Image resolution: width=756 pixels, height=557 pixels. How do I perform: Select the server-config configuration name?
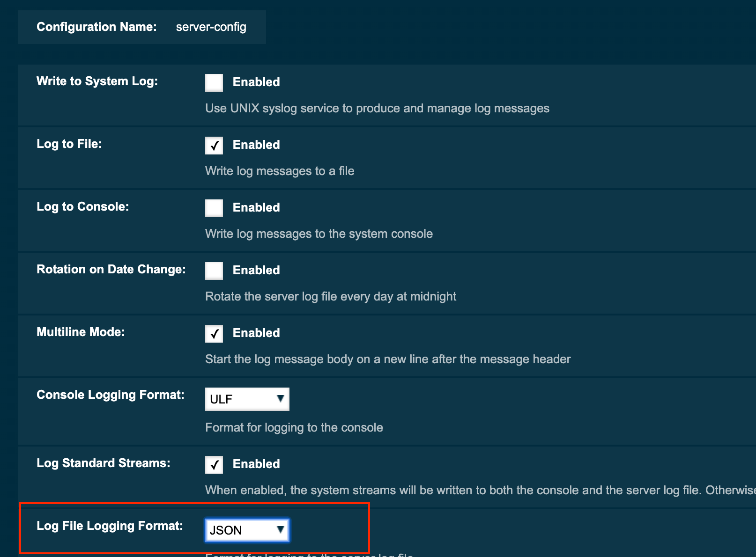[x=211, y=27]
